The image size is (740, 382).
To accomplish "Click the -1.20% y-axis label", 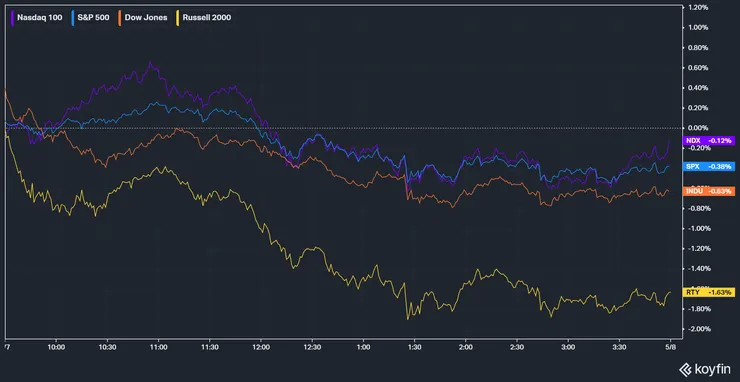I will pyautogui.click(x=698, y=248).
